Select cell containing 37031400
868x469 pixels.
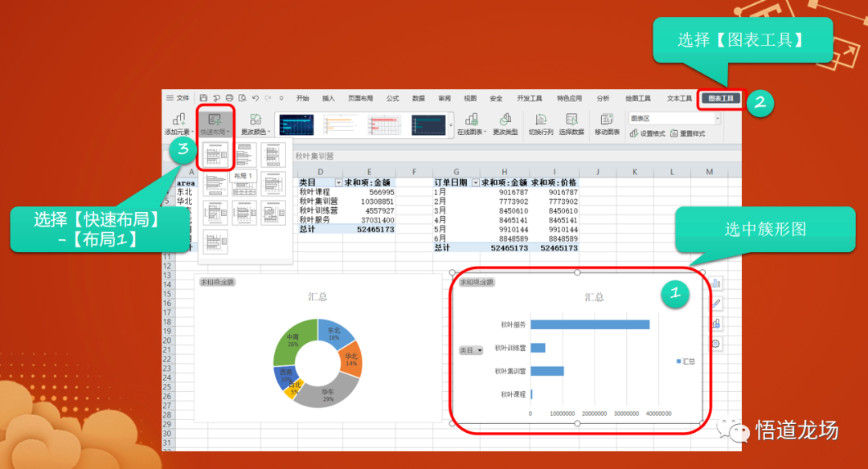369,219
